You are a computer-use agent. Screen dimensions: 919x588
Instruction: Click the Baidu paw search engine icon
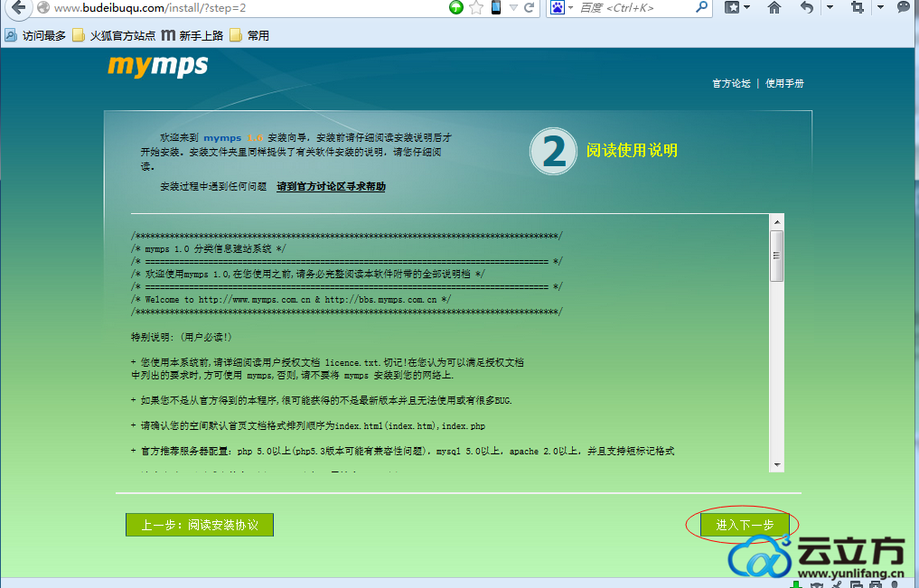pos(557,7)
